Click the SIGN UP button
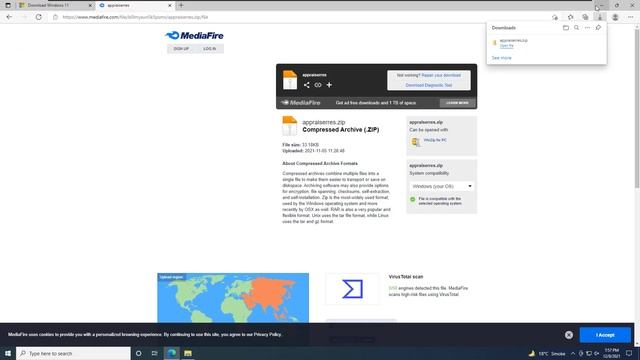This screenshot has height=360, width=640. tap(181, 49)
